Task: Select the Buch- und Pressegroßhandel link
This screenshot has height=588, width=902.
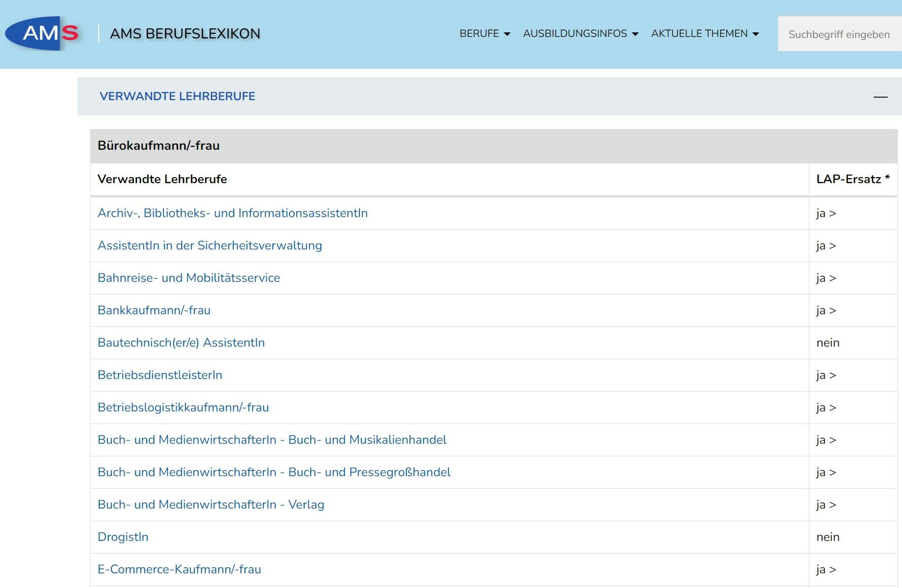Action: [274, 472]
